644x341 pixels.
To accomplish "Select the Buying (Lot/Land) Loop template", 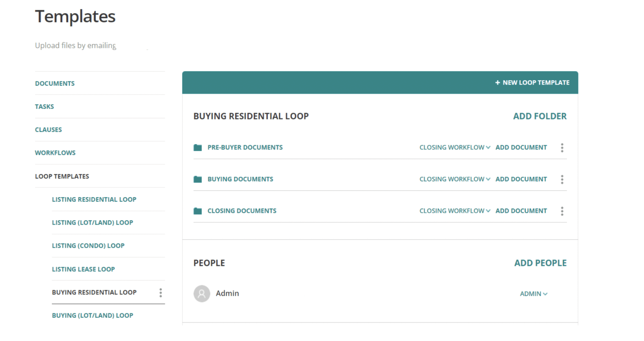I will click(x=92, y=316).
